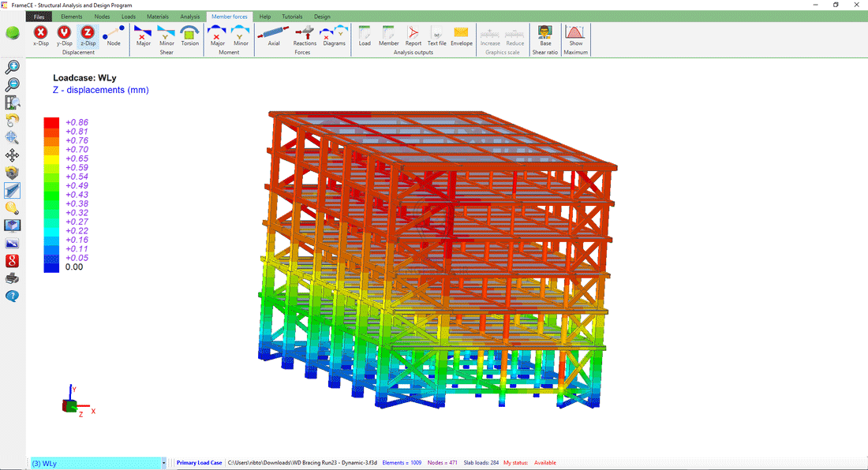Show support Reactions
Screen dimensions: 868x470
(305, 35)
